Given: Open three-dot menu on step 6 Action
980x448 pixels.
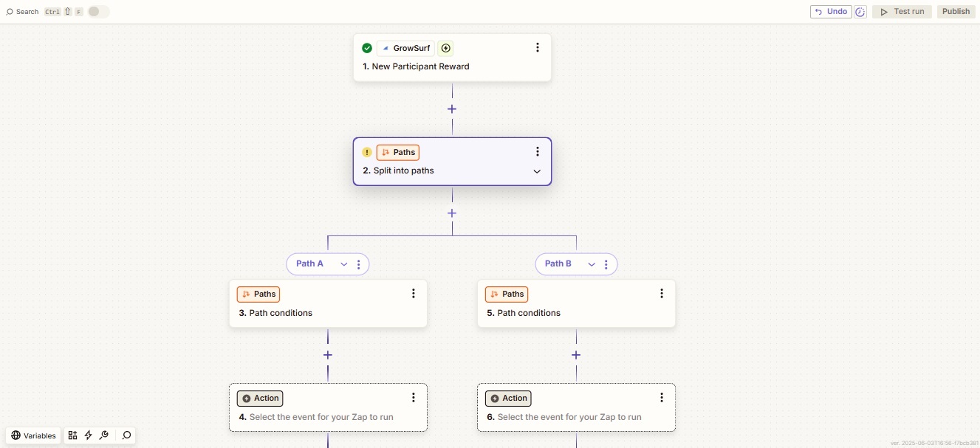Looking at the screenshot, I should tap(661, 398).
